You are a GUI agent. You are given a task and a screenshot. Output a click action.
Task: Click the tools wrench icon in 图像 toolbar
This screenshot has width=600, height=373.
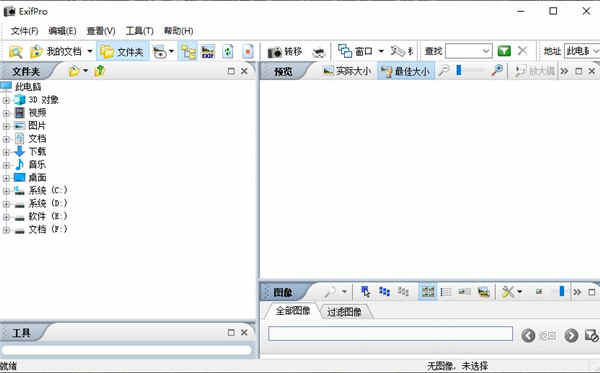pyautogui.click(x=508, y=292)
